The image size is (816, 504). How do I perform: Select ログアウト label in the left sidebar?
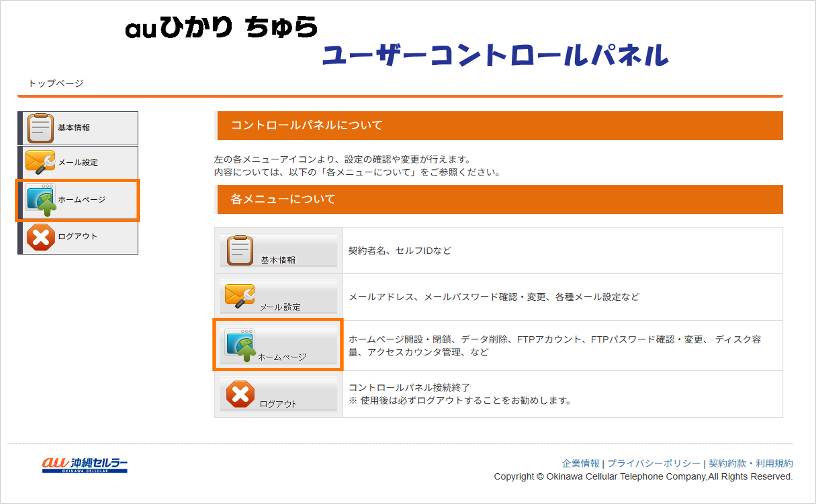(x=78, y=236)
